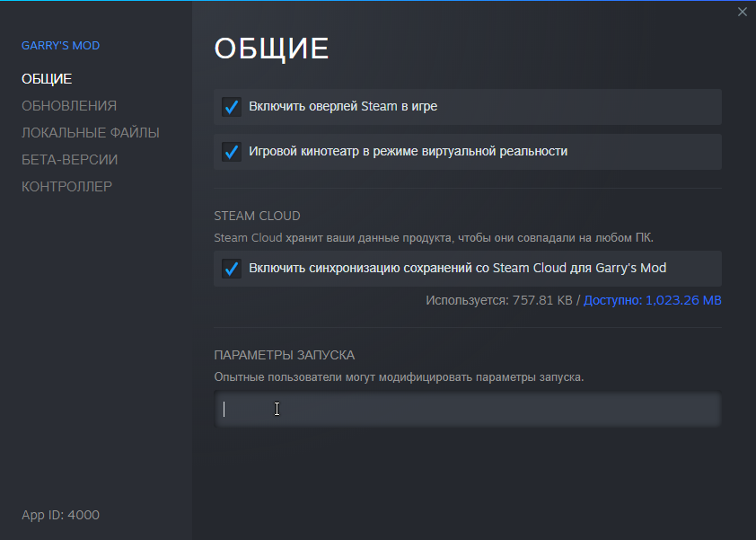Screen dimensions: 756x540
Task: Toggle the Steam overlay in-game checkbox
Action: pyautogui.click(x=232, y=107)
